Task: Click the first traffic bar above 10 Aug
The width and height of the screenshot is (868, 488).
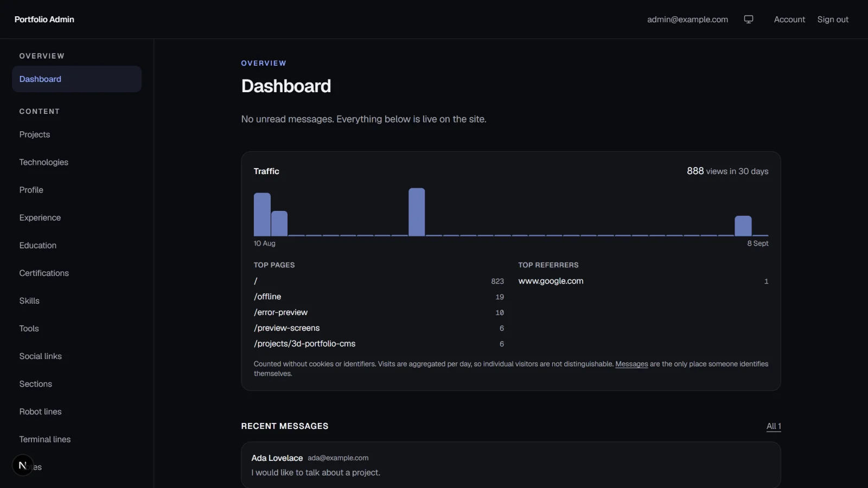Action: tap(262, 214)
